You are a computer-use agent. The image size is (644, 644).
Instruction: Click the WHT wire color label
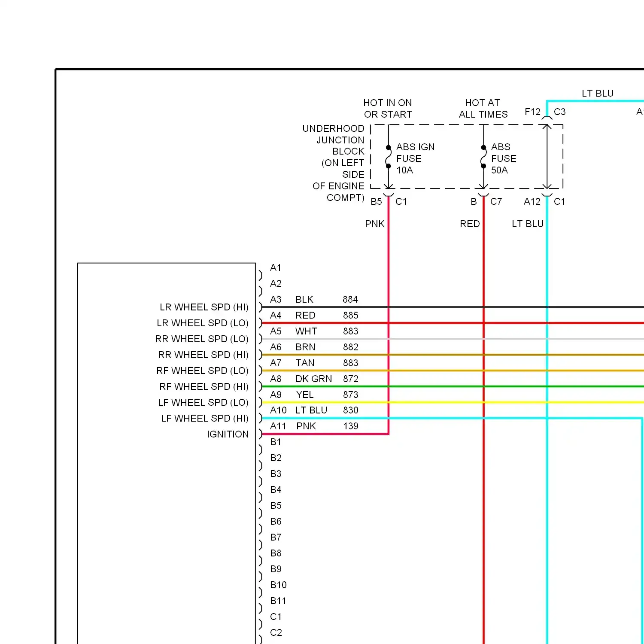(x=306, y=331)
